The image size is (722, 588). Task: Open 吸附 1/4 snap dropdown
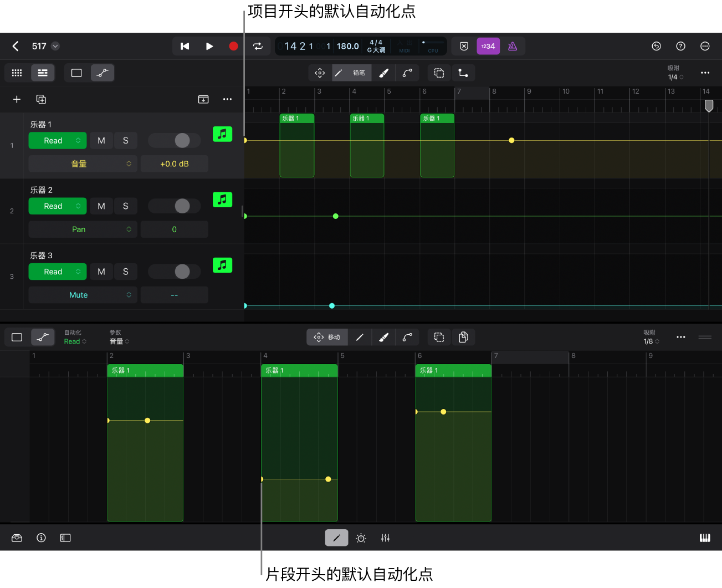pyautogui.click(x=675, y=73)
